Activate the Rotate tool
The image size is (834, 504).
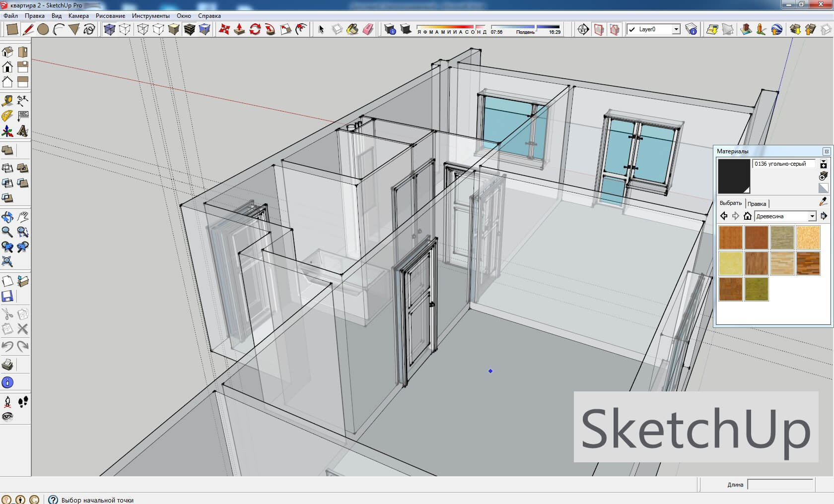(256, 30)
